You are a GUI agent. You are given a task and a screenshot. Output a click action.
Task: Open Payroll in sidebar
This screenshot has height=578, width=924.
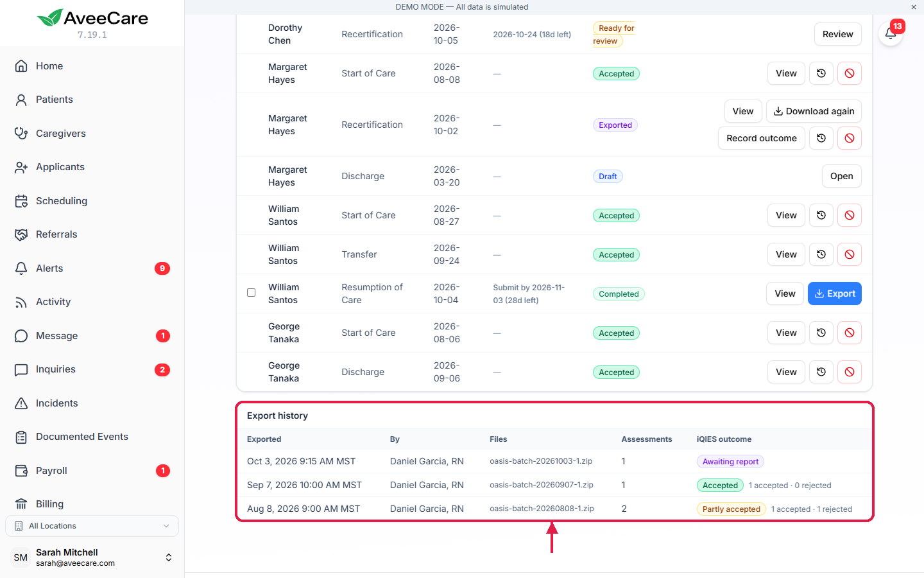(92, 471)
